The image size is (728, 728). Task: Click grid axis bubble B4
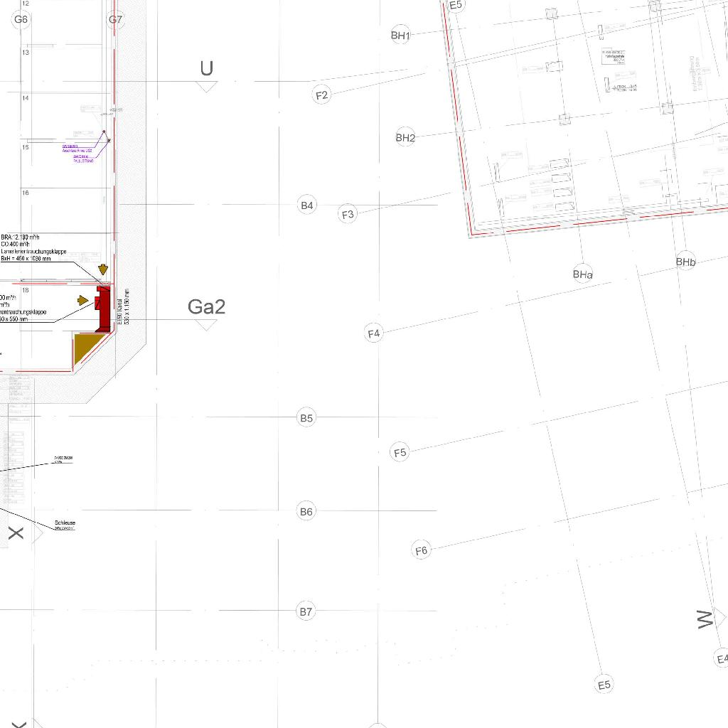point(306,205)
